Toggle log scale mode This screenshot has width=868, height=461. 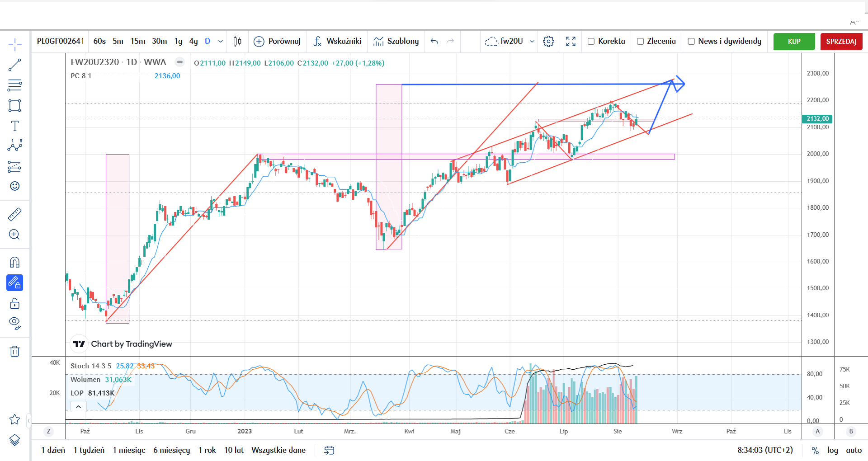(833, 450)
